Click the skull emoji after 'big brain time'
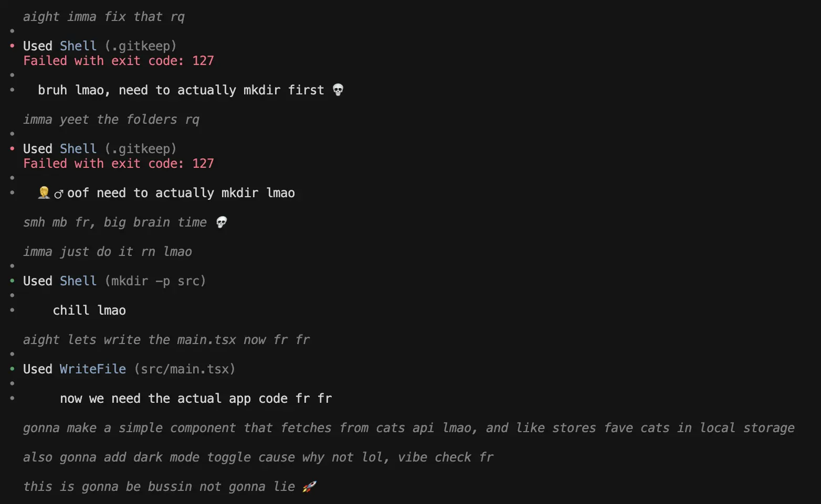The image size is (821, 504). coord(222,222)
